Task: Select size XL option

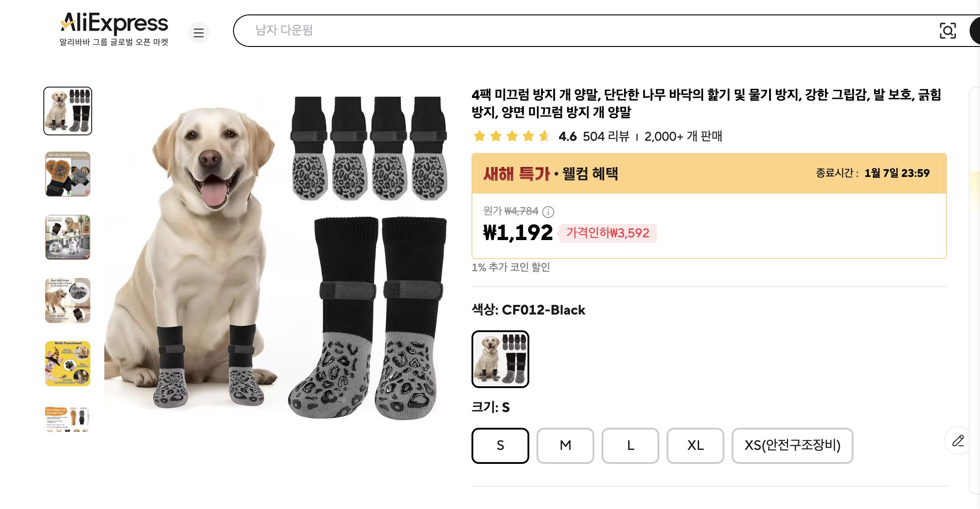Action: [695, 446]
